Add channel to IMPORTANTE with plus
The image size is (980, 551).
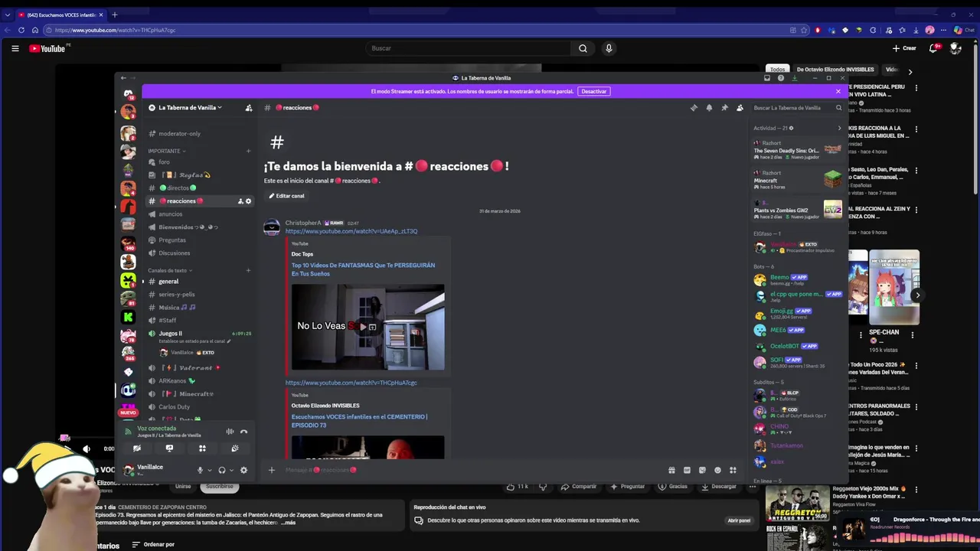coord(248,151)
